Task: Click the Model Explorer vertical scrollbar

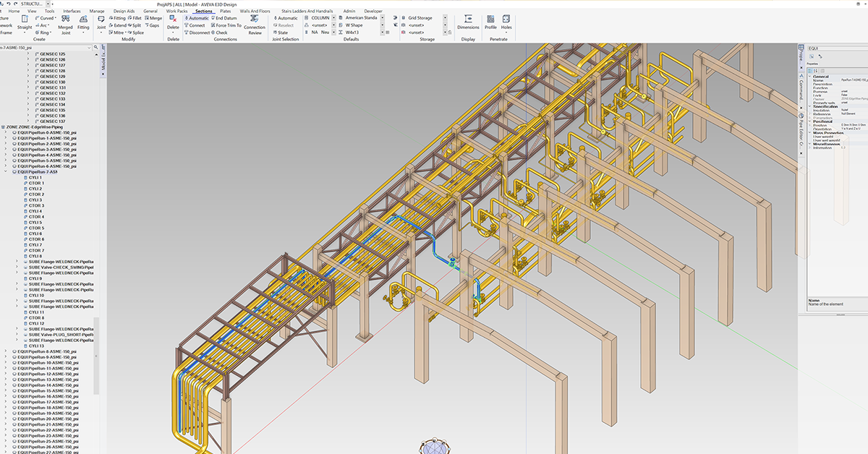Action: (x=98, y=354)
